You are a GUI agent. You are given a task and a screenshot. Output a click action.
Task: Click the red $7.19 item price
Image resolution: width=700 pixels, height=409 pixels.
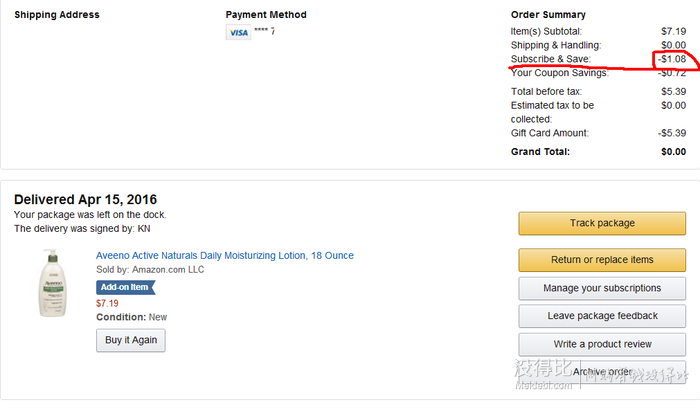tap(107, 304)
